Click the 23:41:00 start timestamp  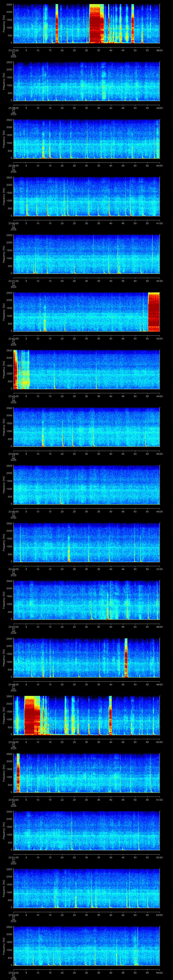pyautogui.click(x=13, y=281)
